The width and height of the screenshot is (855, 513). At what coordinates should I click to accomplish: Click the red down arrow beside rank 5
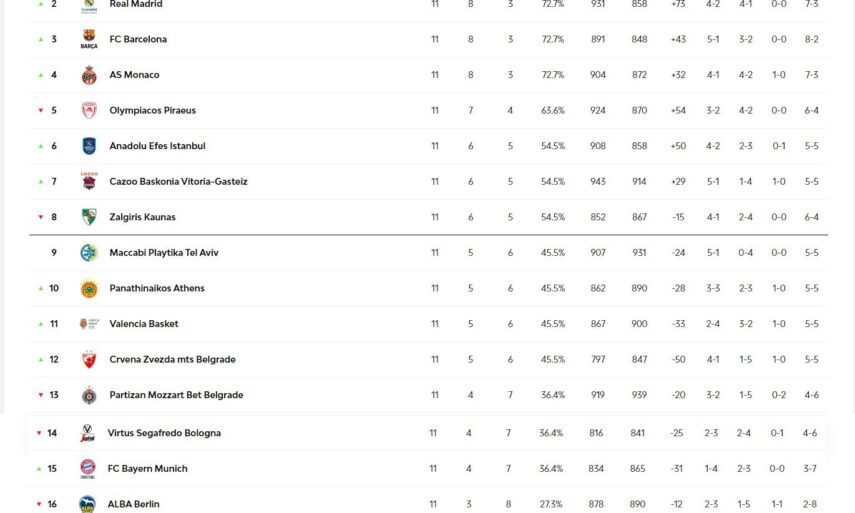point(41,111)
